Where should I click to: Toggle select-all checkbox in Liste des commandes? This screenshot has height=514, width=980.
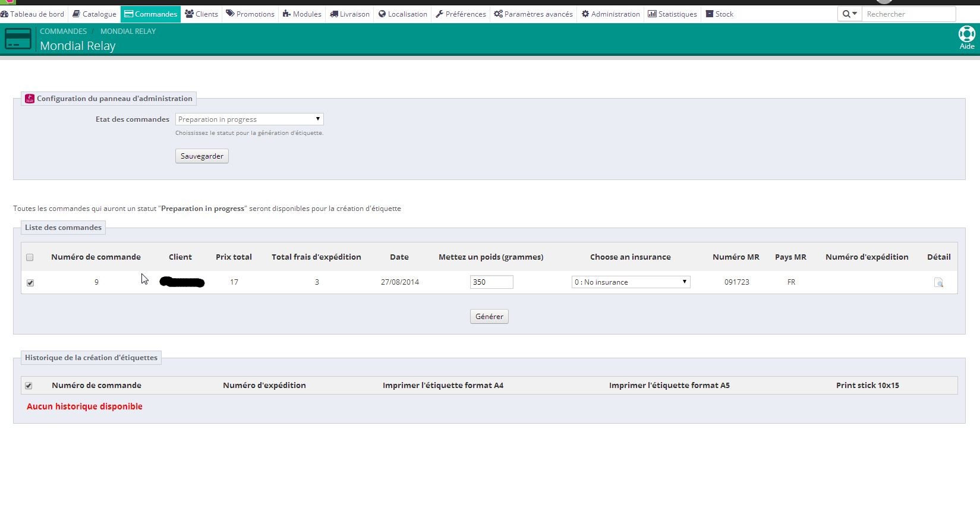(x=30, y=257)
